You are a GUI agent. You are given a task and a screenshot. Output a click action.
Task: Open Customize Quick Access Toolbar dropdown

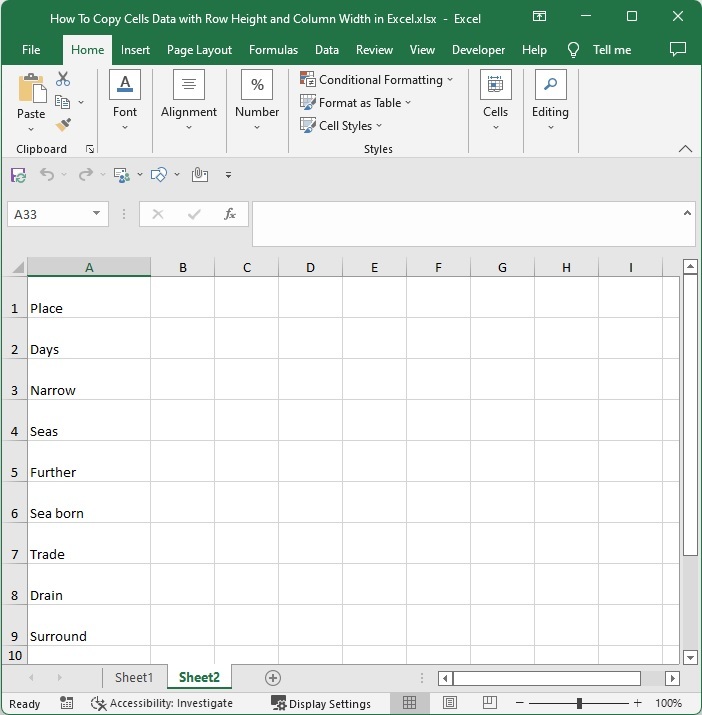coord(229,175)
